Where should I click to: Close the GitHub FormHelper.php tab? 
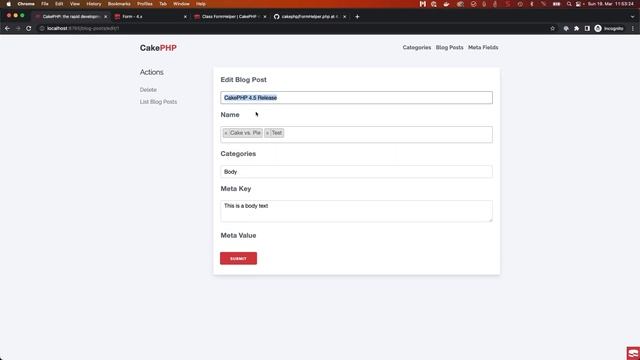click(344, 17)
